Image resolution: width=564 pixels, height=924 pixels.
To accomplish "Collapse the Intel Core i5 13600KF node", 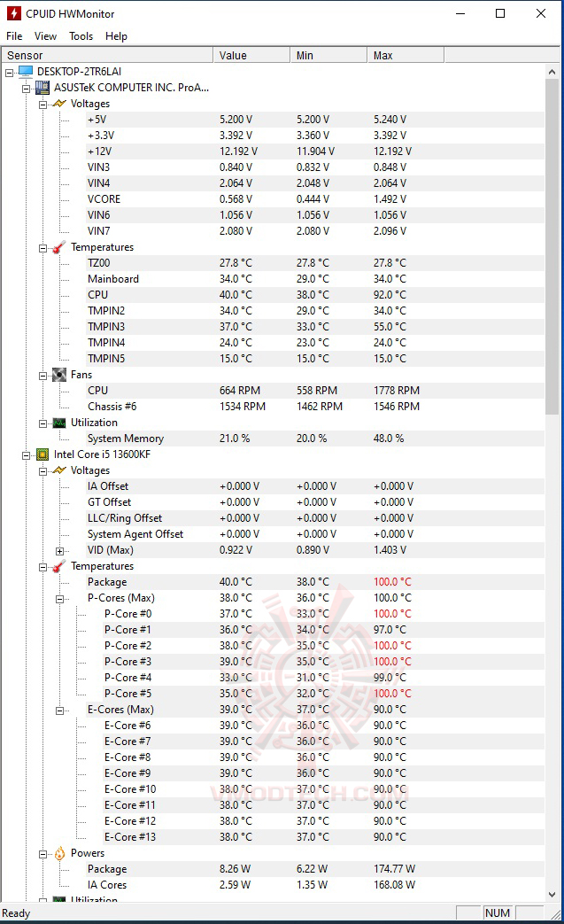I will pos(26,455).
